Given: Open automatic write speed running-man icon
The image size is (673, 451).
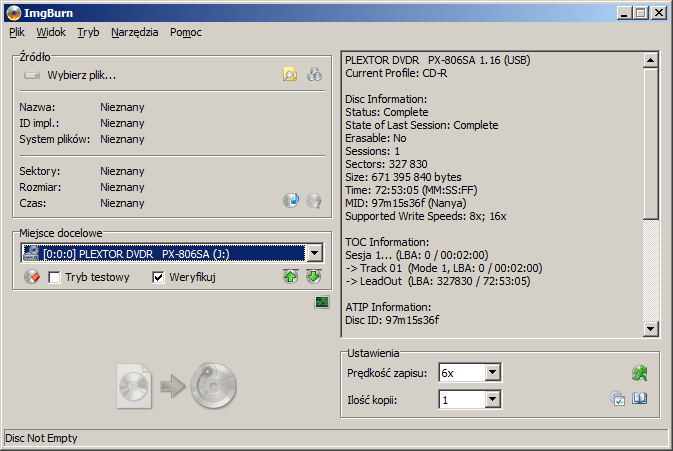Looking at the screenshot, I should (x=640, y=373).
